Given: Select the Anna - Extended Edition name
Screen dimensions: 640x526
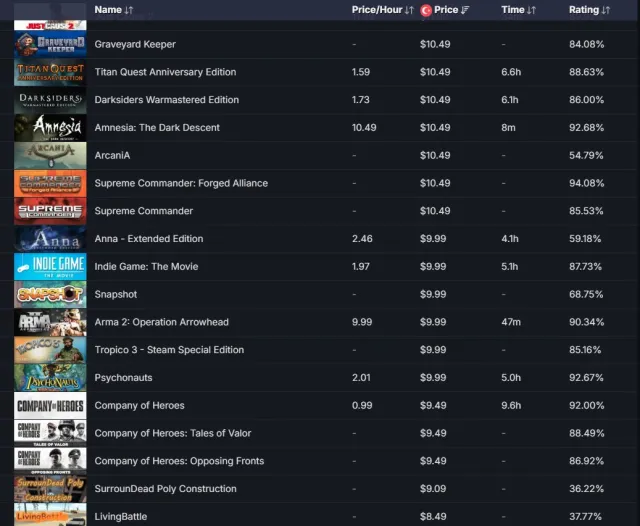Looking at the screenshot, I should (149, 238).
